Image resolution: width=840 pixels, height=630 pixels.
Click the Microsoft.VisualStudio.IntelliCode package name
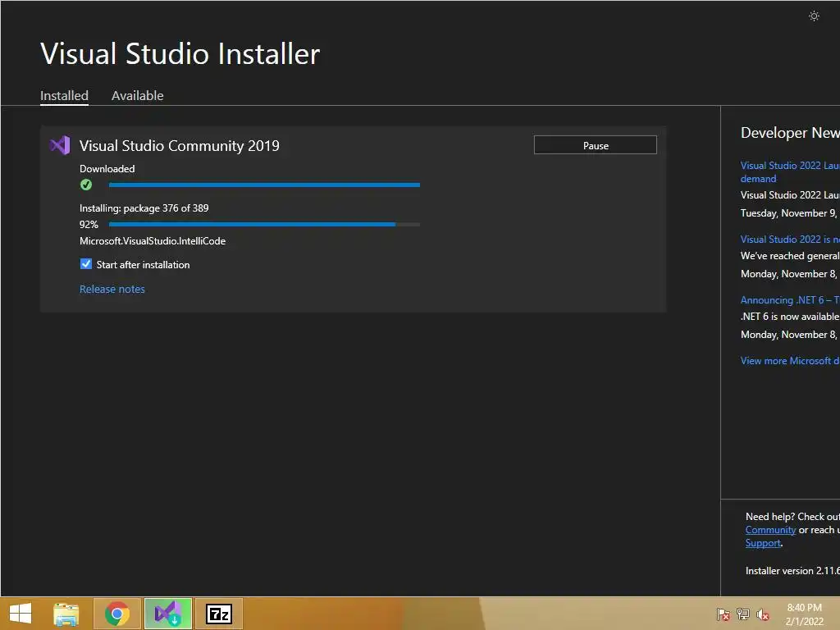(153, 241)
